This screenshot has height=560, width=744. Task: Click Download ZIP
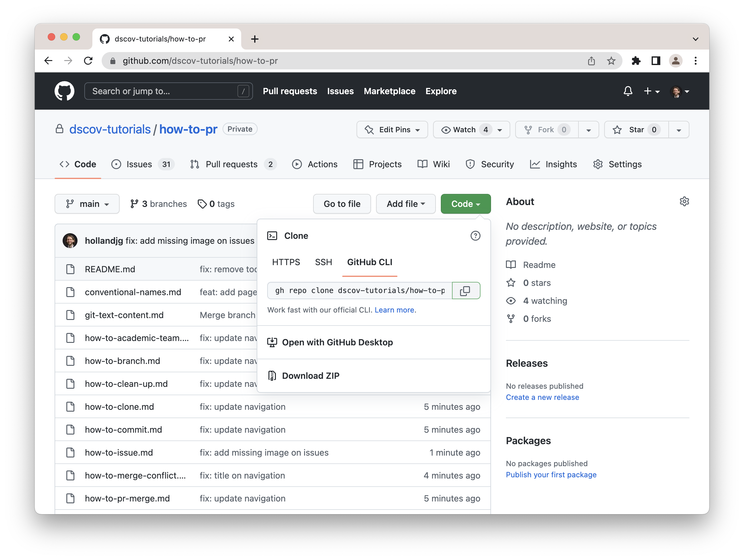pyautogui.click(x=374, y=375)
